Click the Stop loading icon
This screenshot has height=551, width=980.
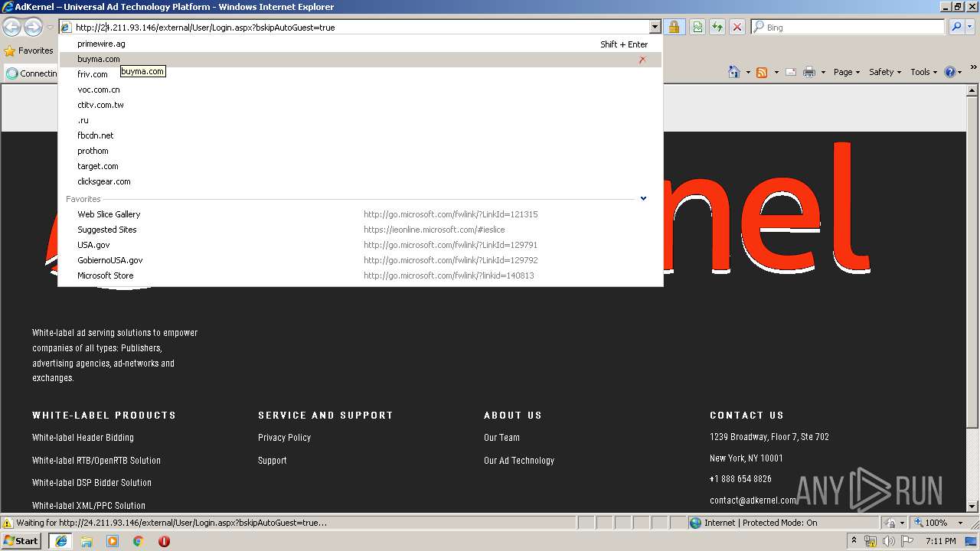[x=737, y=27]
